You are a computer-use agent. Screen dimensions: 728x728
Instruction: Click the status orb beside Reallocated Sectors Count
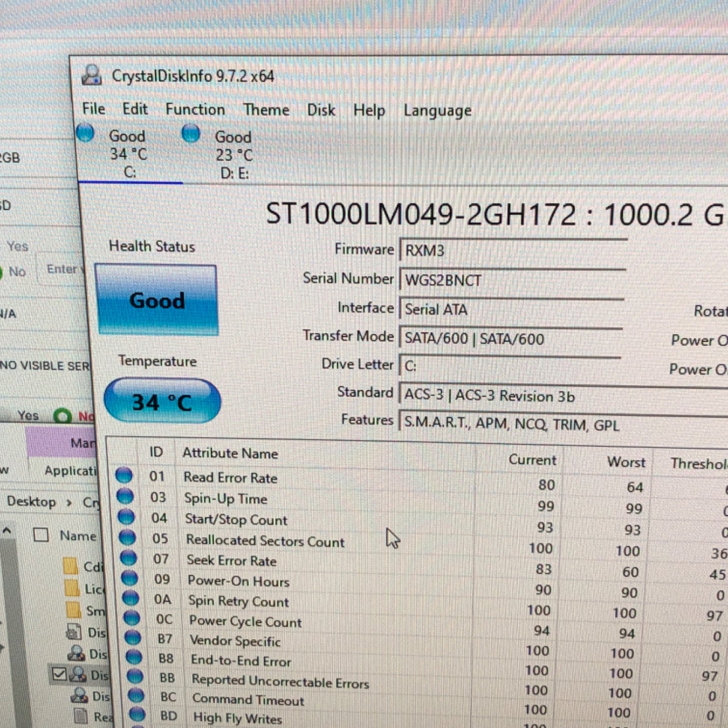pyautogui.click(x=127, y=538)
